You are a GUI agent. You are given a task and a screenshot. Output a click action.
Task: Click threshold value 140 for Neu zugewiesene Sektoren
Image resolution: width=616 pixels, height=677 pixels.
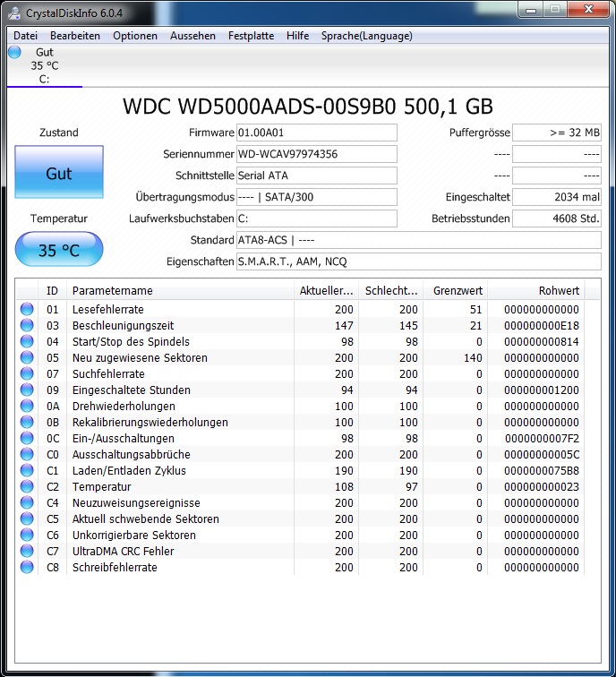[473, 357]
